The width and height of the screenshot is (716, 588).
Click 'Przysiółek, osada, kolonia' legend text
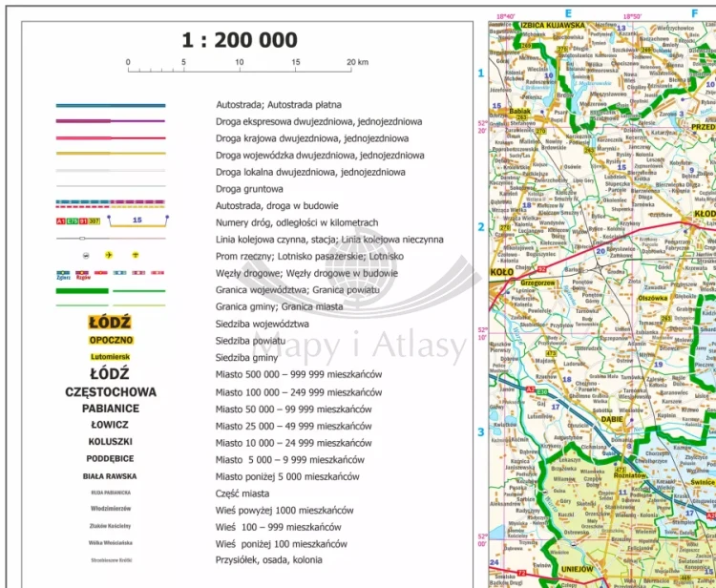[x=268, y=559]
